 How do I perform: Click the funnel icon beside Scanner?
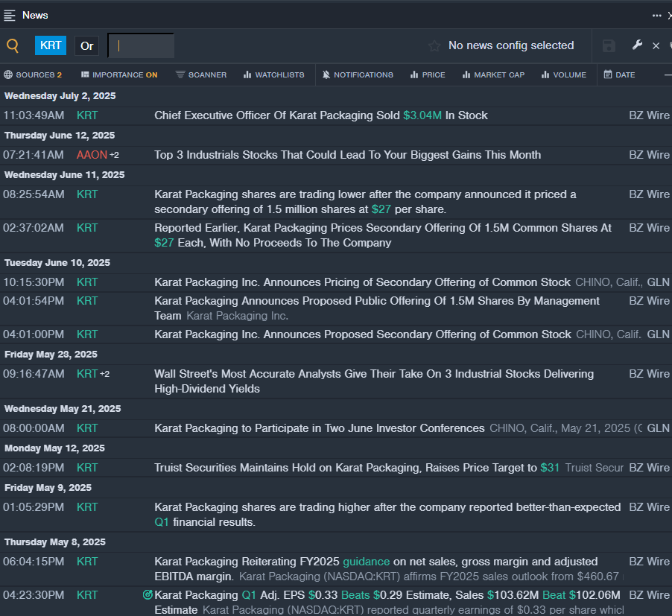pos(180,74)
